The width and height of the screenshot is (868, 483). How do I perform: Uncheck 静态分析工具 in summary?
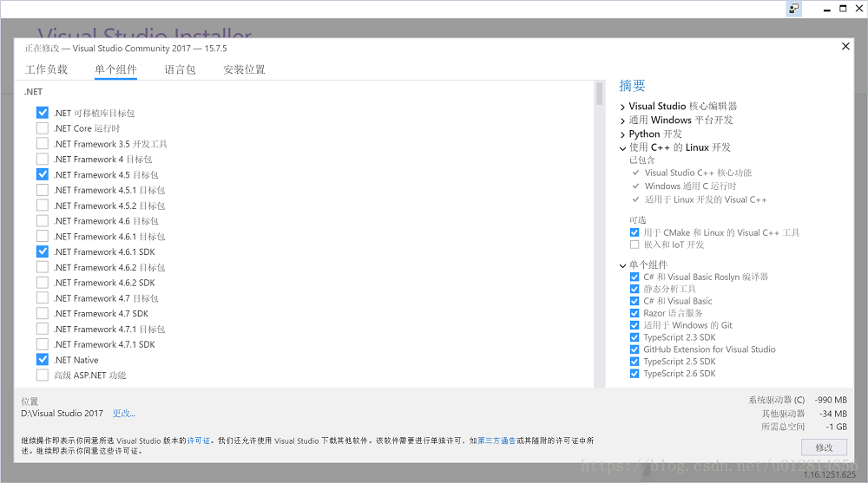[x=635, y=289]
